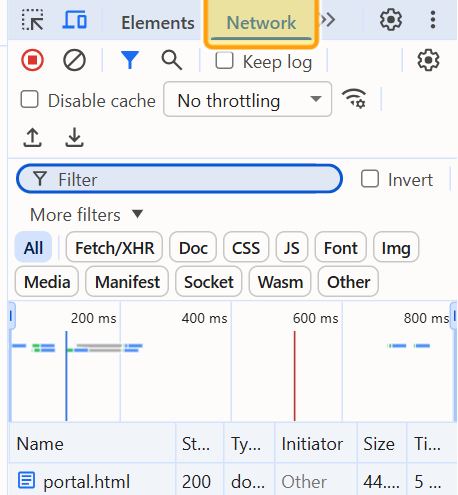This screenshot has height=495, width=458.
Task: Click the blue DOMContentLoaded line in timeline
Action: 66,376
